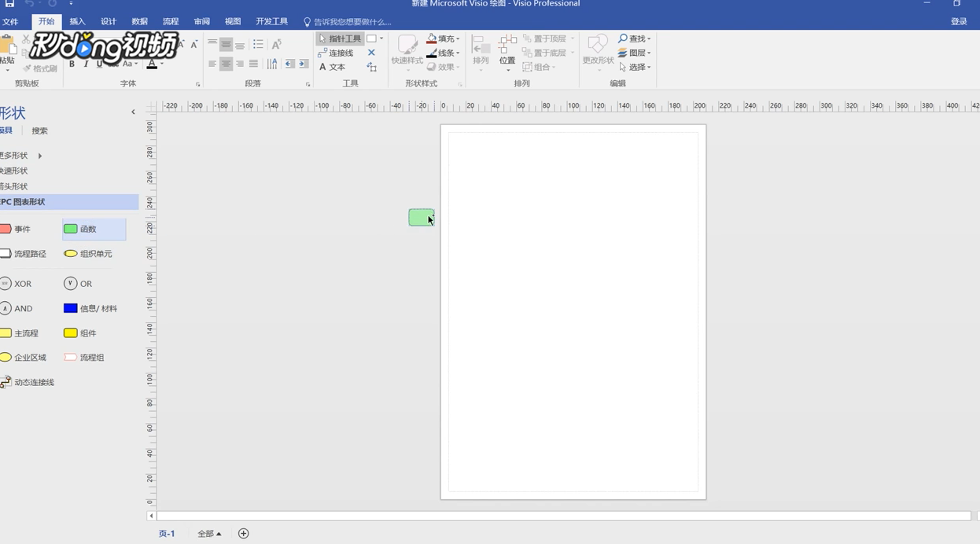Switch to the Process (流程) tab
Screen dimensions: 980x544
point(171,22)
